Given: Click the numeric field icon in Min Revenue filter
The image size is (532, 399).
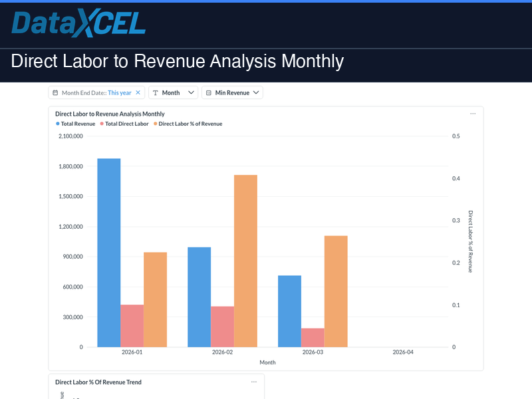Looking at the screenshot, I should pyautogui.click(x=208, y=92).
